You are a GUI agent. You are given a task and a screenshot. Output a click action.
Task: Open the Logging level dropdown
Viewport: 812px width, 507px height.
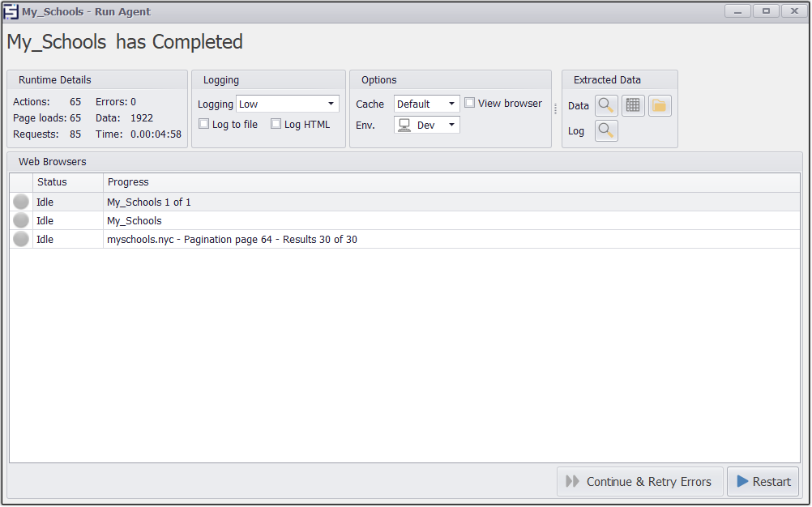(331, 104)
